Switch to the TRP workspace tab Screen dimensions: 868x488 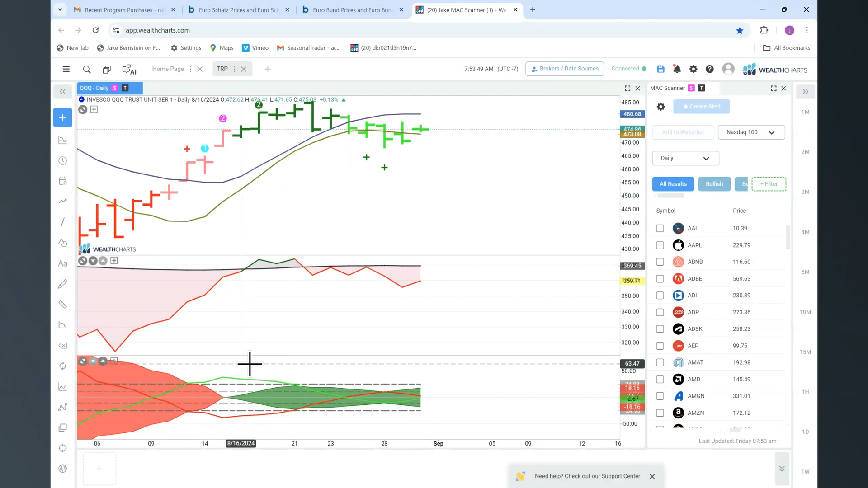pyautogui.click(x=222, y=69)
